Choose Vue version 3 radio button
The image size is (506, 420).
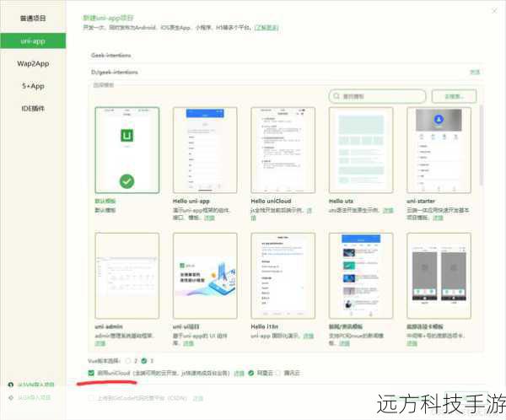tap(144, 361)
